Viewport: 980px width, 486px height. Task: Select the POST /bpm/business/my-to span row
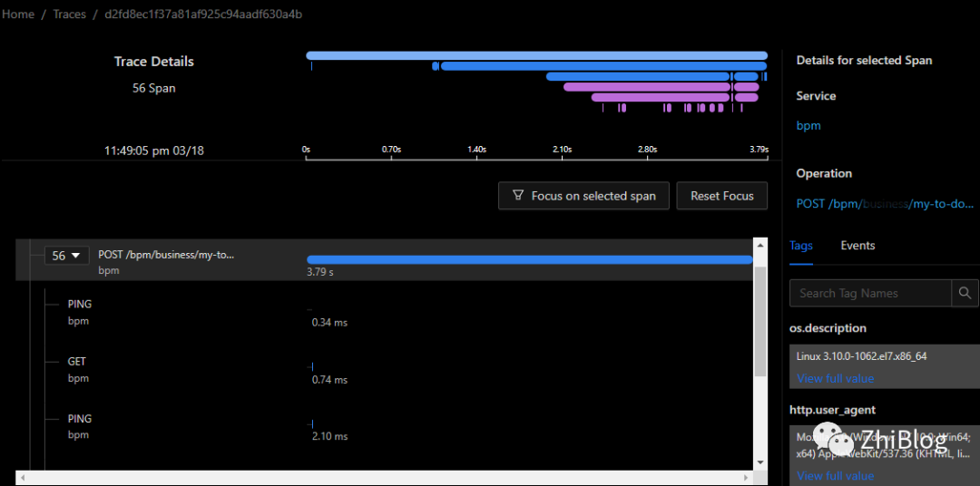384,260
